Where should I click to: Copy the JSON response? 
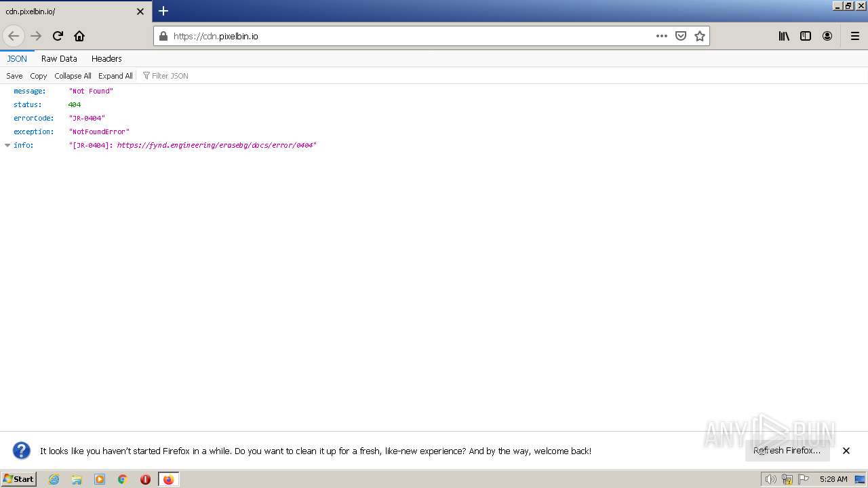39,76
